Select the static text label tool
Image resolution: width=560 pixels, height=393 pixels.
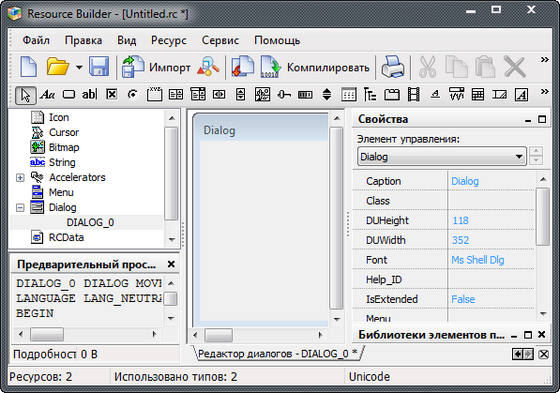pos(48,95)
